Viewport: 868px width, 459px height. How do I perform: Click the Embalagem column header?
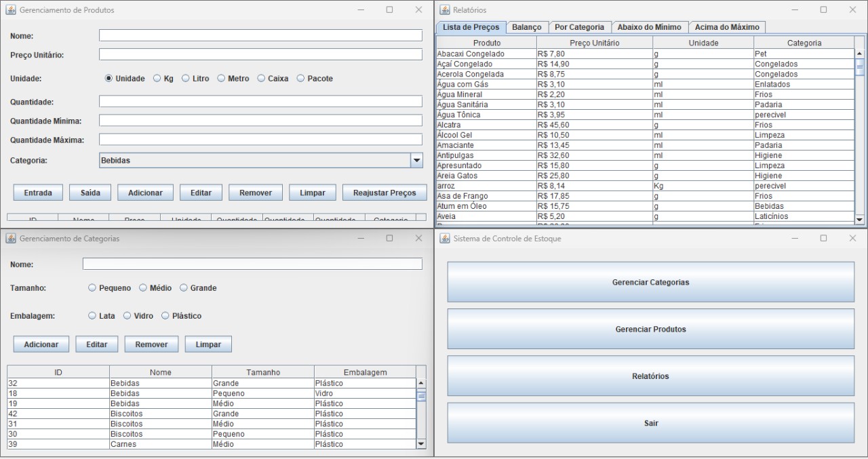point(365,372)
